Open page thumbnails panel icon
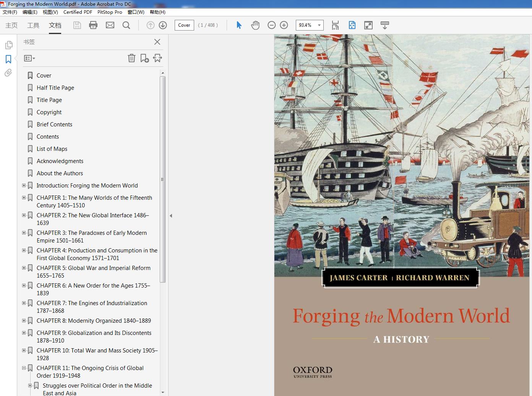Screen dimensions: 532x396 (x=8, y=45)
